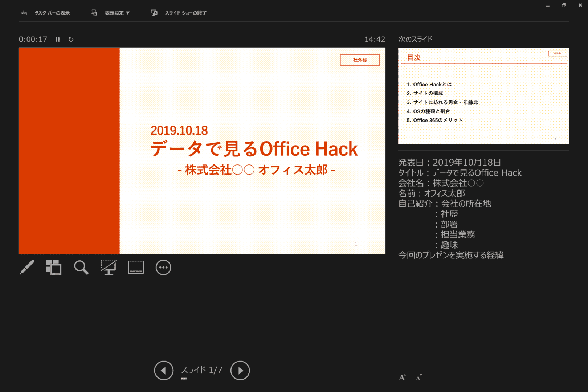
Task: Show the taskbar via タスク バーの表示
Action: point(52,13)
